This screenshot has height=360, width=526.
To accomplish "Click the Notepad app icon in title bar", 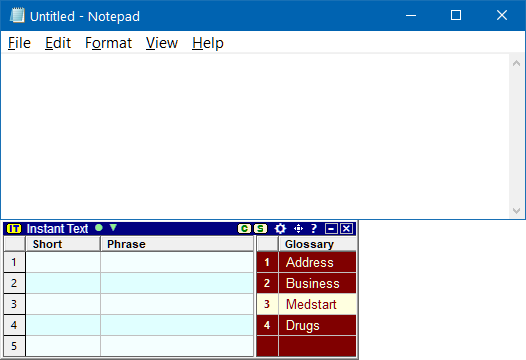I will point(17,15).
